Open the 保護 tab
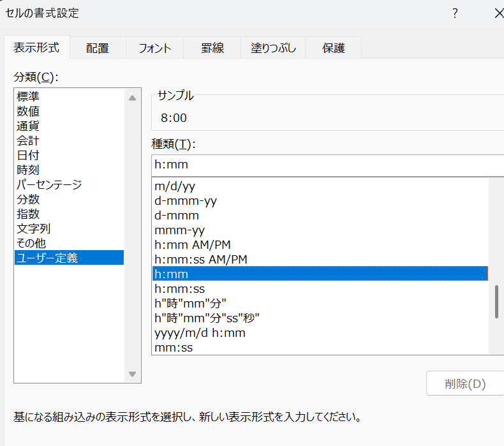The height and width of the screenshot is (446, 504). click(x=333, y=48)
